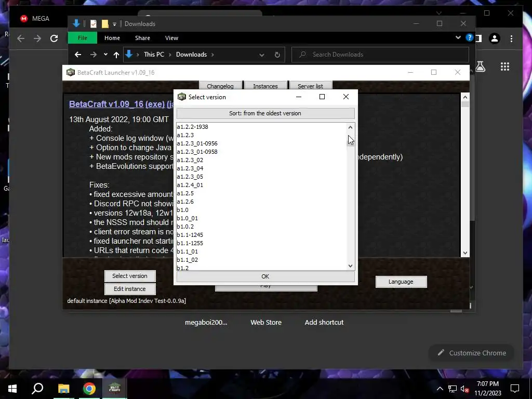Click the Customize Chrome button

(472, 353)
